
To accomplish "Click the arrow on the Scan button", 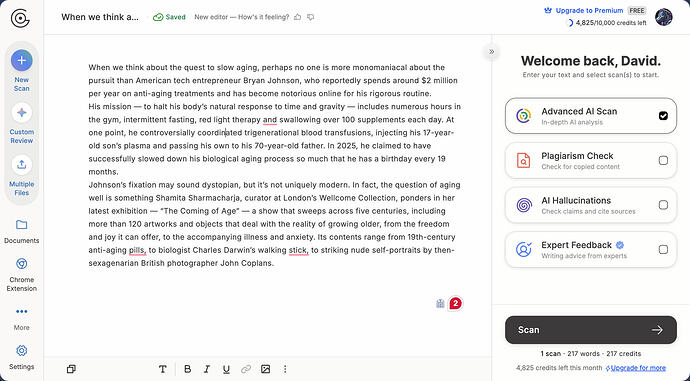I will pyautogui.click(x=657, y=330).
